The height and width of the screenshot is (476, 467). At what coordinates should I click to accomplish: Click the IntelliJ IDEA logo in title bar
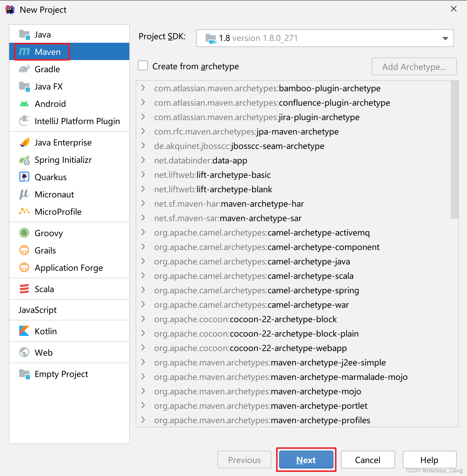(10, 10)
